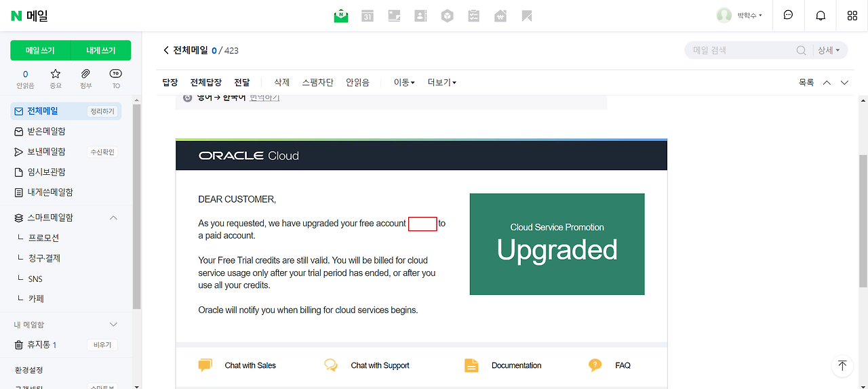Select the 프로모션 smart mailbox
Screen dimensions: 868x389
(43, 238)
